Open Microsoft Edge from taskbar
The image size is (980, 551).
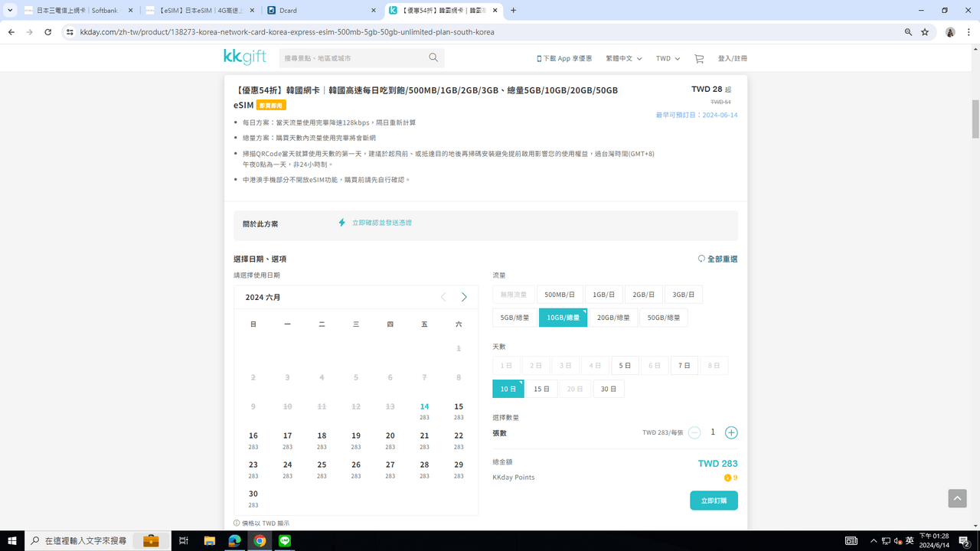tap(234, 540)
